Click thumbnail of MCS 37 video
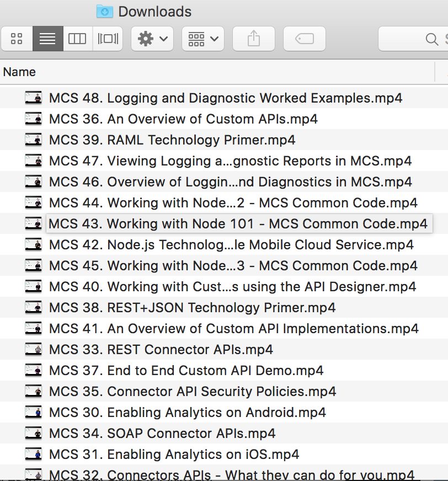 coord(33,370)
